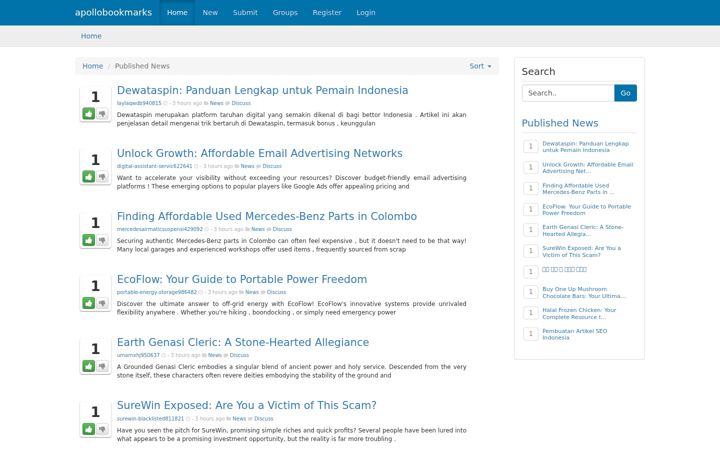The height and width of the screenshot is (450, 720).
Task: Open Register in the top navigation
Action: click(327, 12)
